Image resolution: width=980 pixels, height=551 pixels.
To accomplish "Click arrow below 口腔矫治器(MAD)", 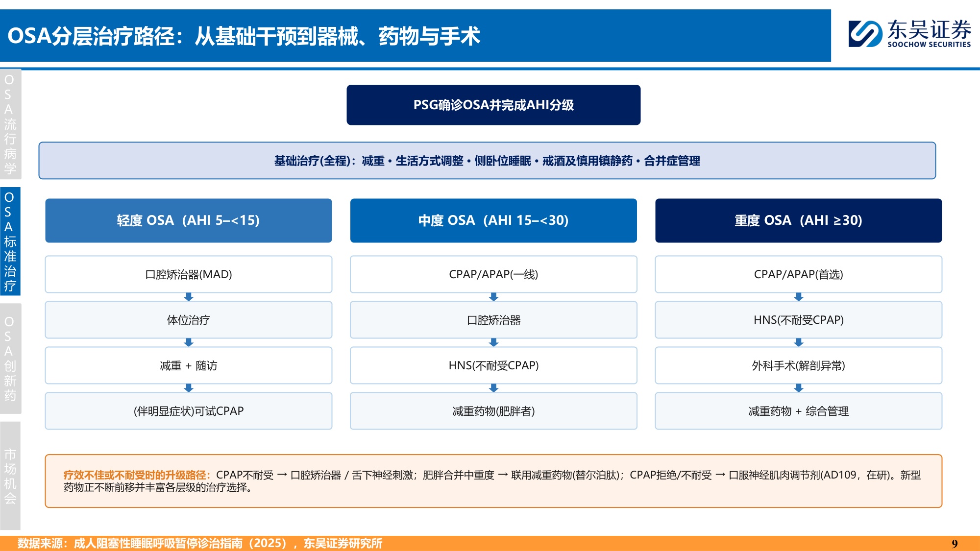I will (189, 297).
